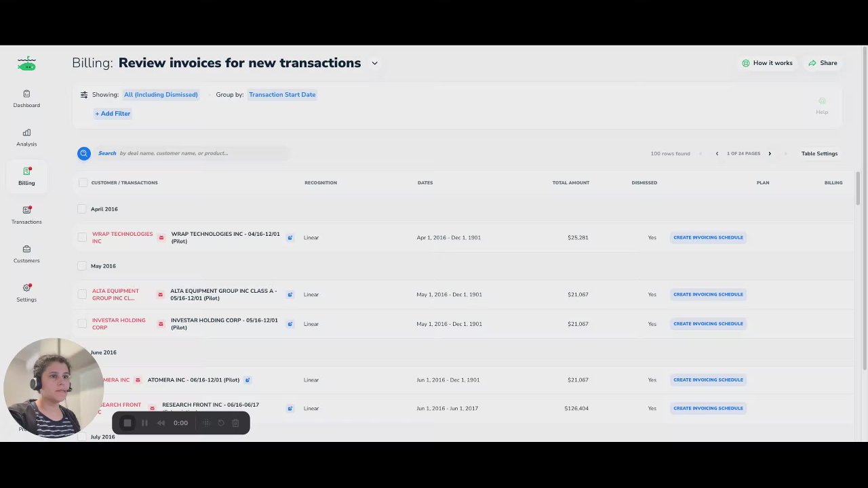
Task: Stop the screen recording
Action: pyautogui.click(x=127, y=423)
